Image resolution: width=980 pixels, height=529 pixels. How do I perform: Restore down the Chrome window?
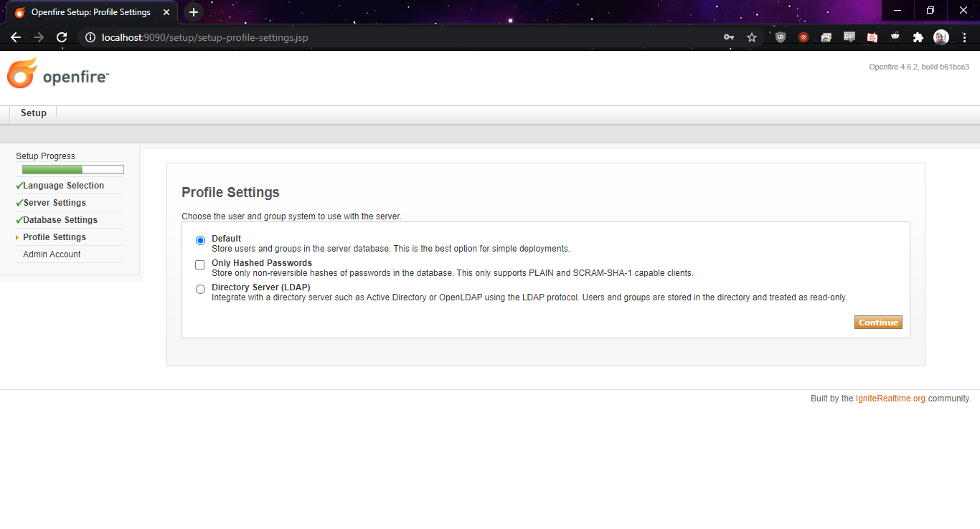[930, 10]
